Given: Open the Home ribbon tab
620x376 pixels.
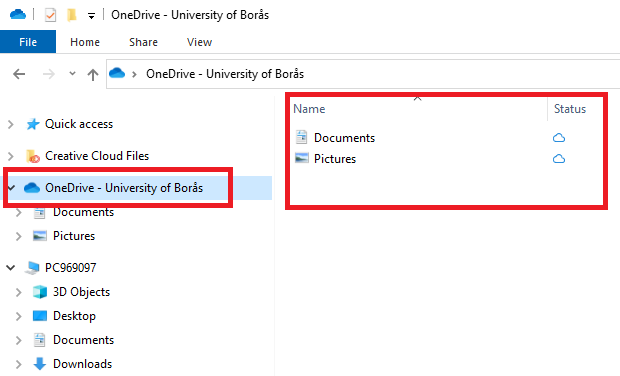Looking at the screenshot, I should point(85,42).
